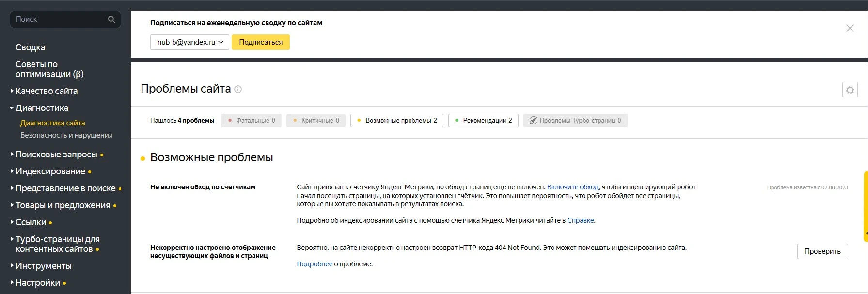Open Советы по оптимизации section
868x294 pixels.
click(49, 69)
